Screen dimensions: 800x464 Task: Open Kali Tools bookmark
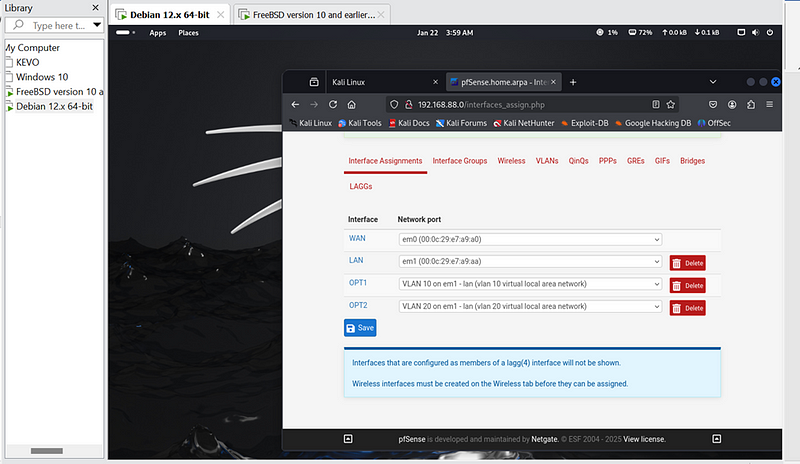pyautogui.click(x=360, y=123)
